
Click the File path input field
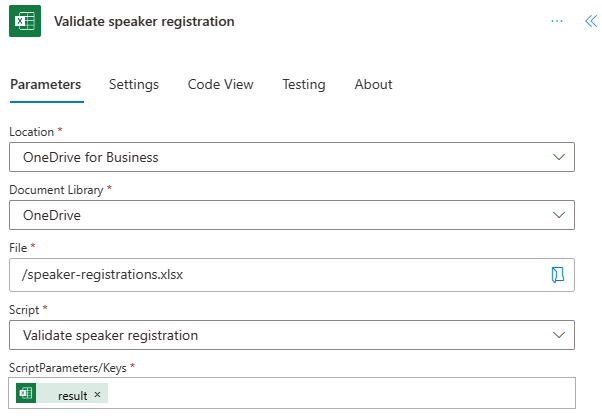pos(292,275)
